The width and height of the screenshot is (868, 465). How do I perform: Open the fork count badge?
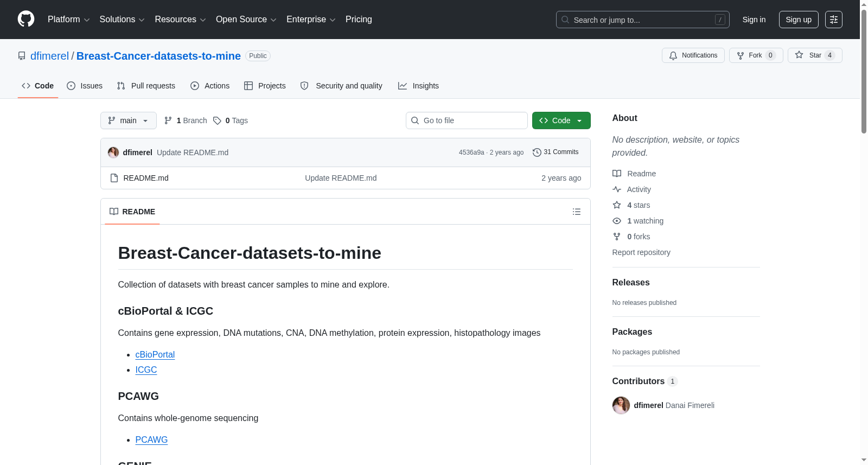pyautogui.click(x=770, y=55)
